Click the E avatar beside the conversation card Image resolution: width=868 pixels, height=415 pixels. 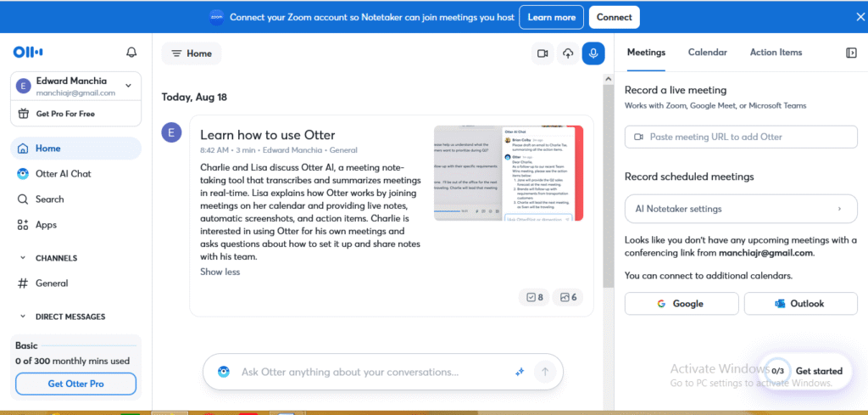pyautogui.click(x=171, y=132)
